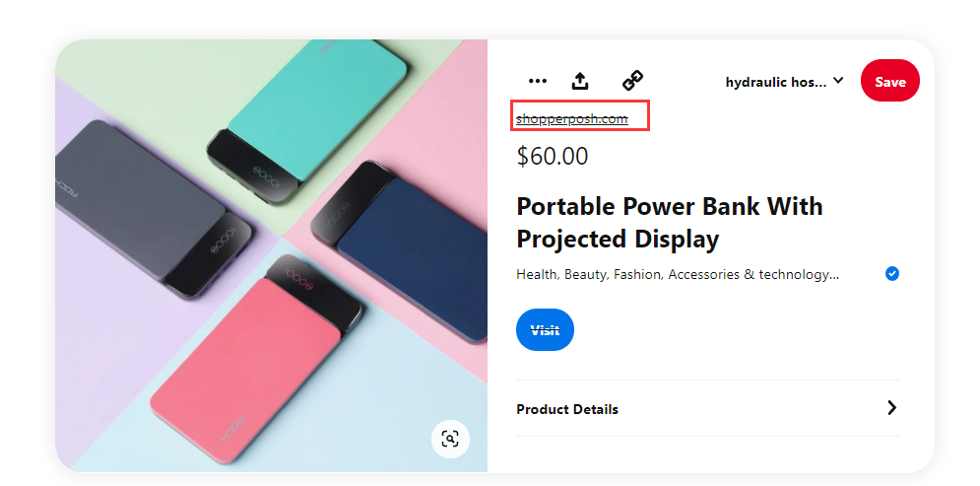Click the blue Visit button

click(545, 330)
